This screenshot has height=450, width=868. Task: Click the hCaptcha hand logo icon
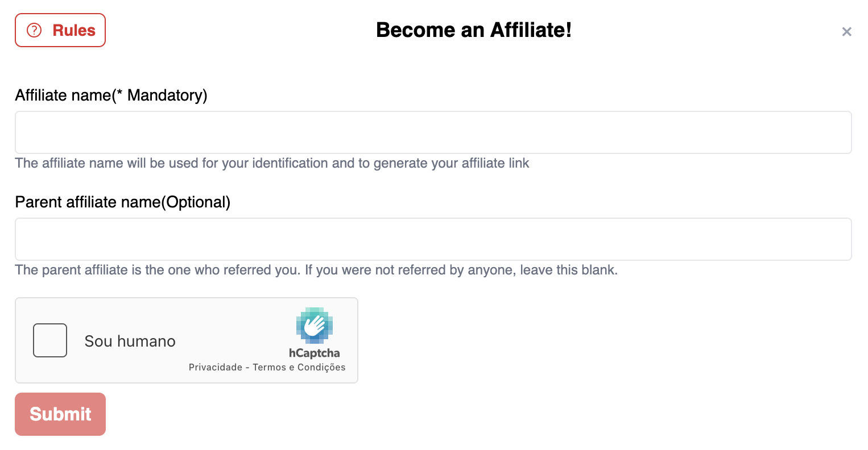click(x=314, y=326)
